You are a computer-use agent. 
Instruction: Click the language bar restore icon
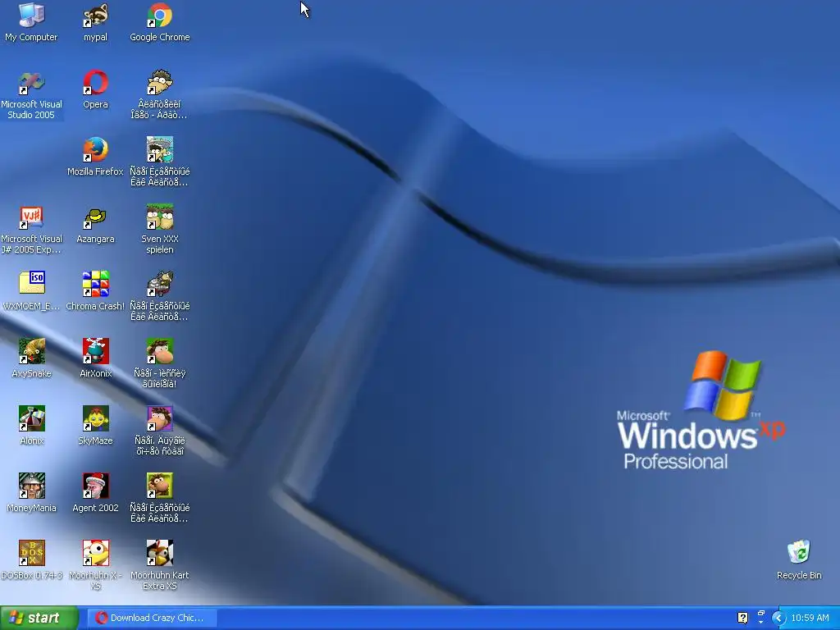click(x=760, y=613)
